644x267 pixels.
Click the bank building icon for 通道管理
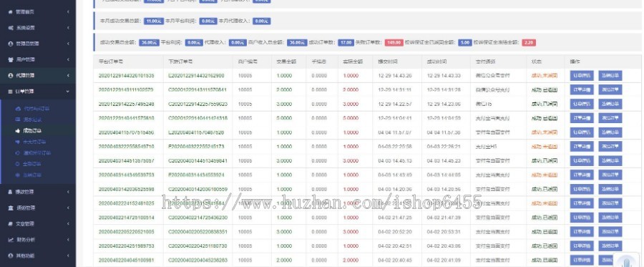point(10,208)
